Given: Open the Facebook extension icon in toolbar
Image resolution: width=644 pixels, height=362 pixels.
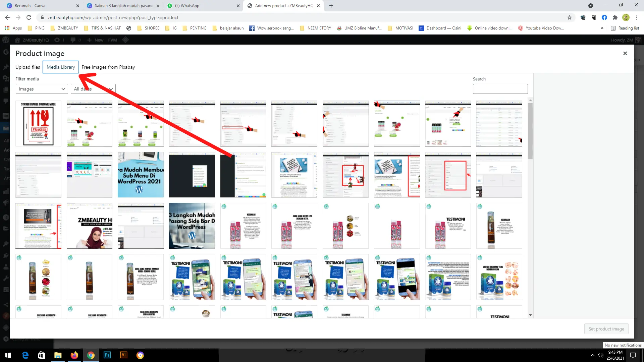Looking at the screenshot, I should [x=604, y=17].
